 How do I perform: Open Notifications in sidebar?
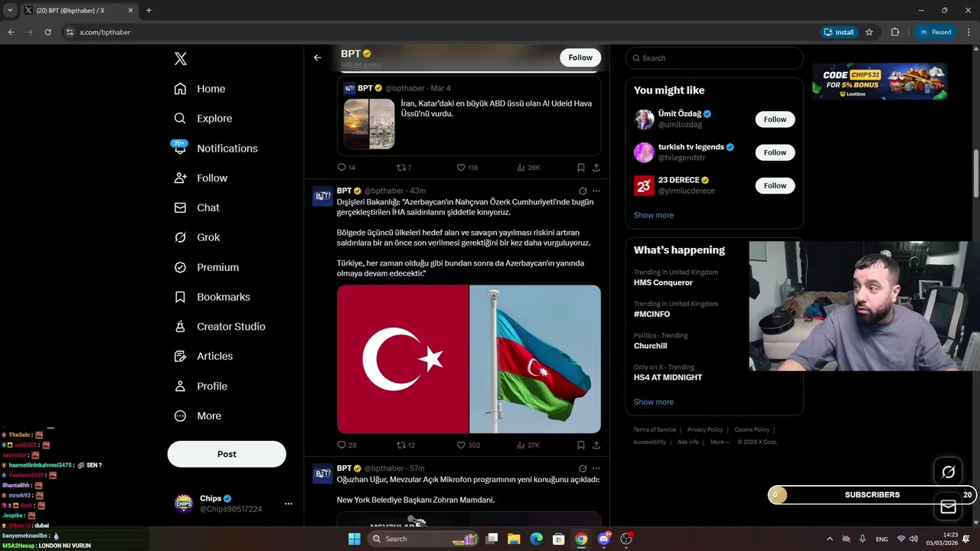point(216,148)
